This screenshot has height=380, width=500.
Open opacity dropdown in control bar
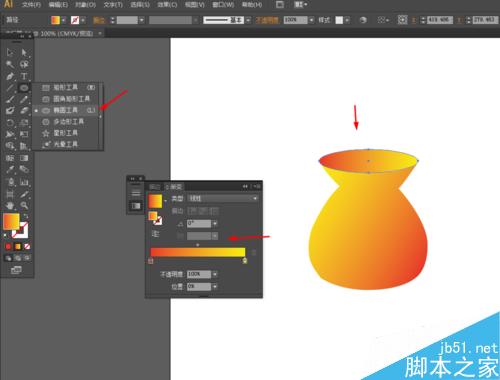click(x=311, y=20)
